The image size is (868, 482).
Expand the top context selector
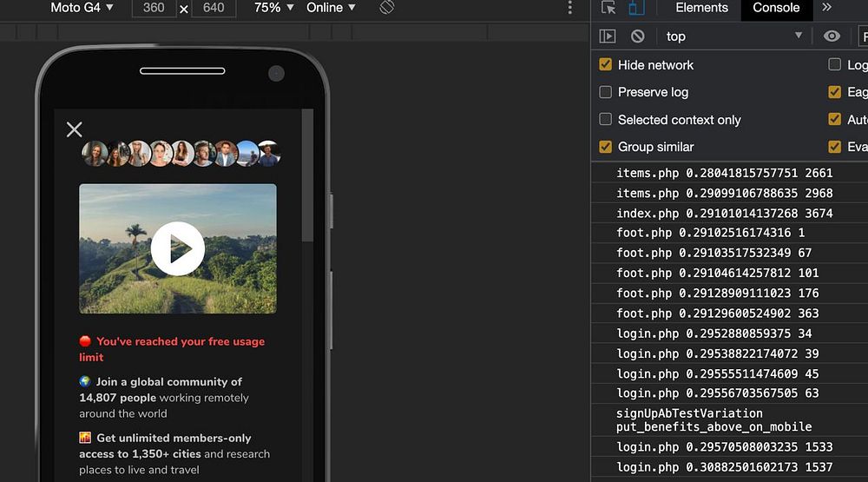(733, 36)
